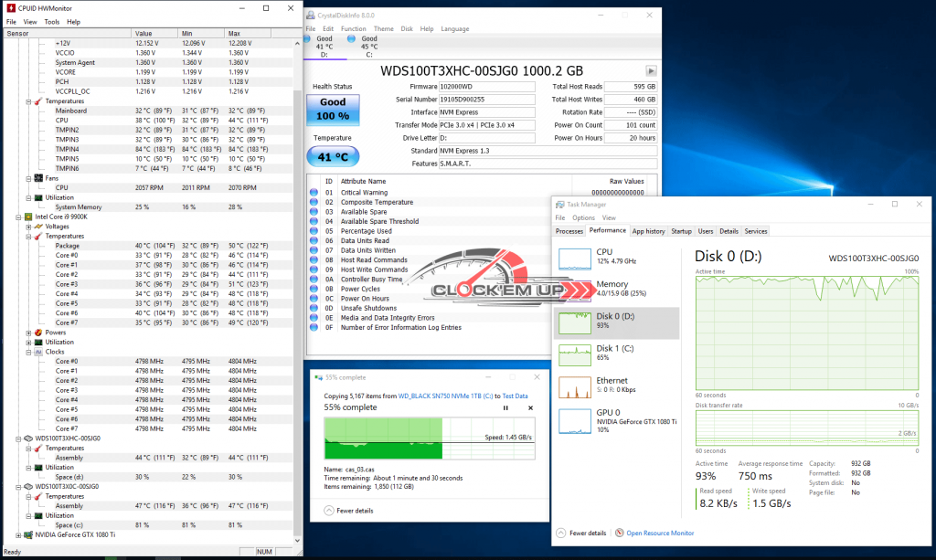Click the Open Resource Monitor link
The image size is (936, 560).
[x=660, y=534]
